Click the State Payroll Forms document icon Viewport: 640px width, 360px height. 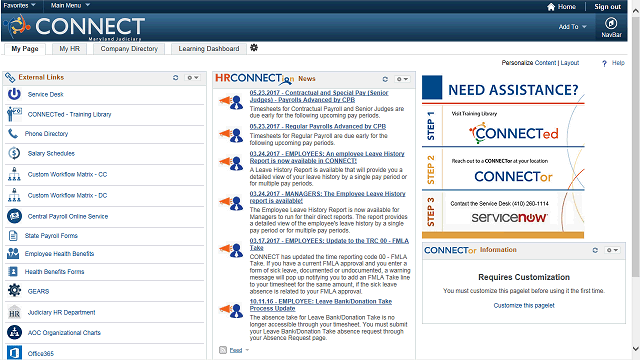[x=13, y=236]
